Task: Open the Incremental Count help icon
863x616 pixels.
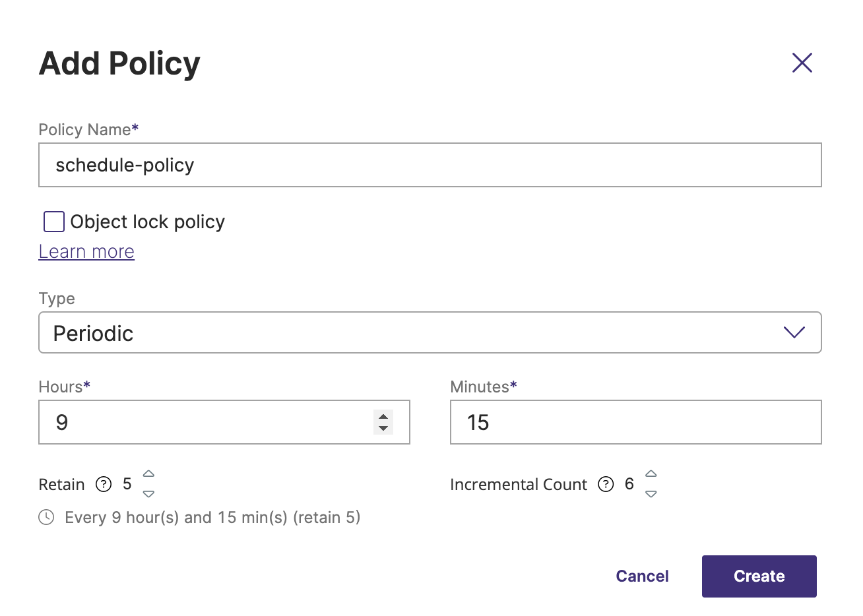Action: 606,485
